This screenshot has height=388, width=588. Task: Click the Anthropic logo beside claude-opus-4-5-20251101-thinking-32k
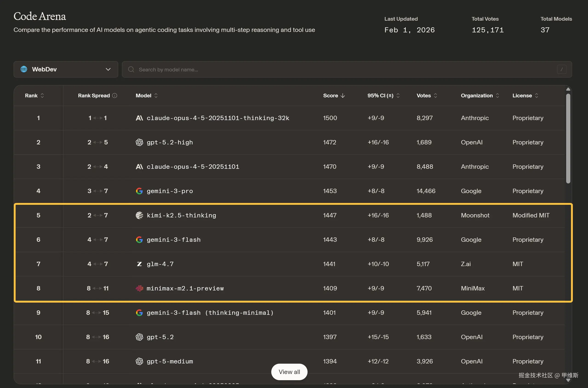[139, 118]
